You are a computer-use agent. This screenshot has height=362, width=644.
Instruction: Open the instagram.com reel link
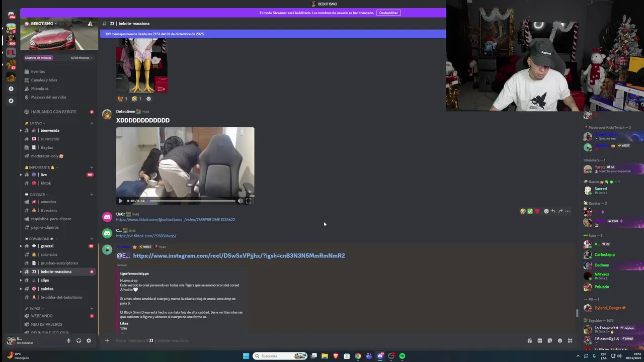coord(239,255)
